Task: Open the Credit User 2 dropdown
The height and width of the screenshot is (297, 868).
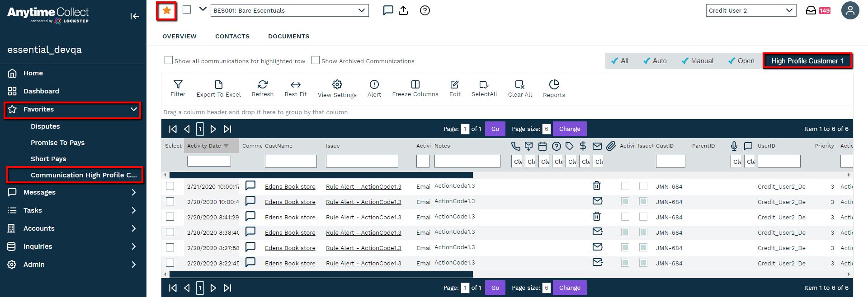Action: 751,10
